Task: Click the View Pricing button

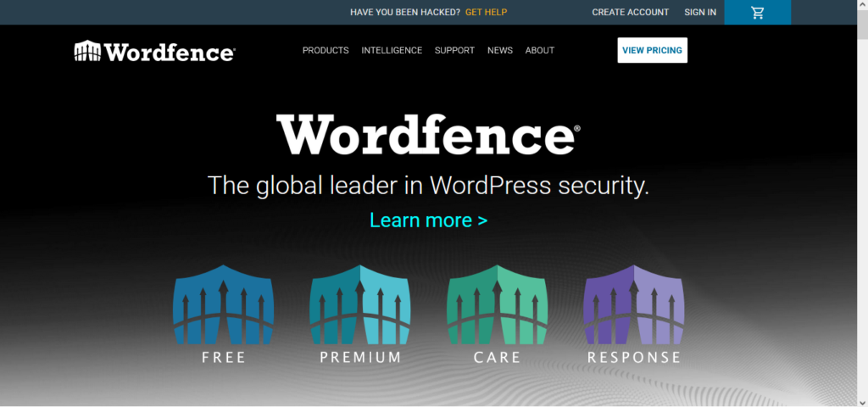Action: pos(652,50)
